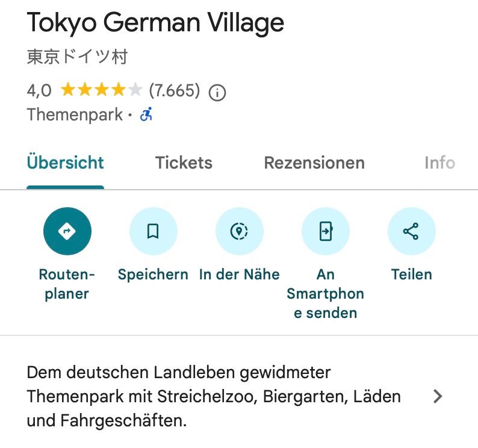The image size is (478, 448).
Task: Click the Routen-planer text label
Action: [x=67, y=284]
